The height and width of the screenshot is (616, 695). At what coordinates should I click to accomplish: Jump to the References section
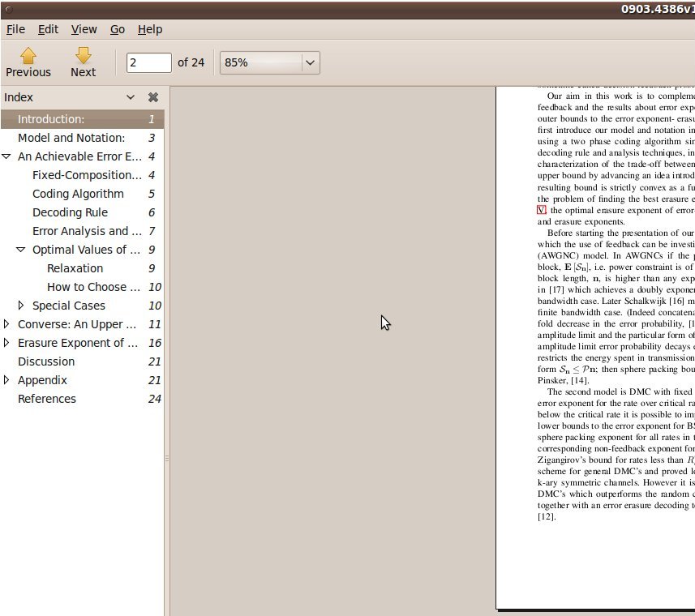click(83, 399)
